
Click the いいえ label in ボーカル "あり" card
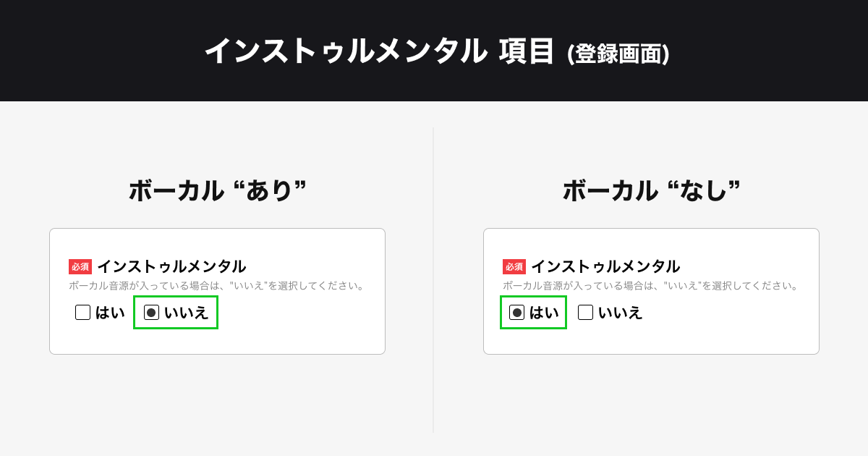click(187, 313)
